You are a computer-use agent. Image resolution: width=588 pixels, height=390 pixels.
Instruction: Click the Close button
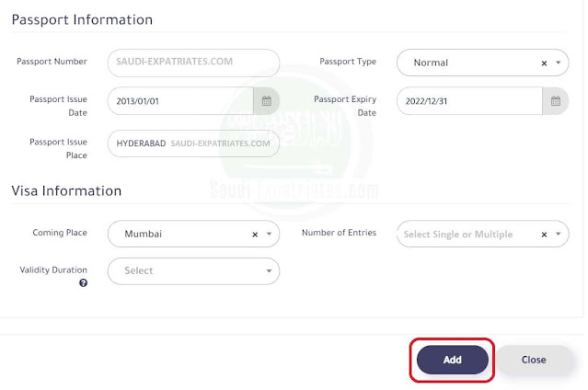[534, 360]
